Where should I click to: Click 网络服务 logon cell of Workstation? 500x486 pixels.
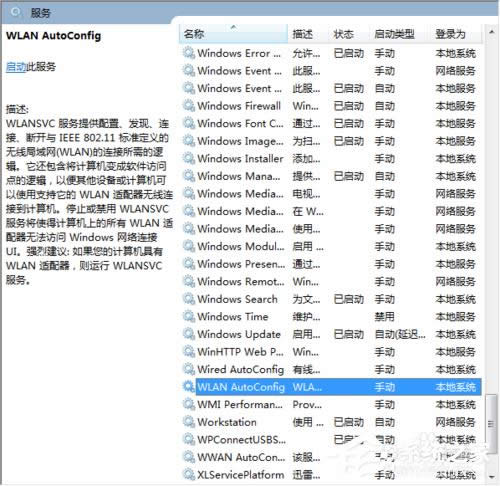455,422
